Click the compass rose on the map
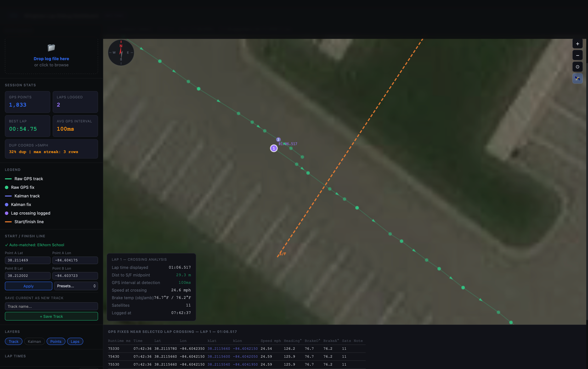Image resolution: width=588 pixels, height=369 pixels. coord(121,52)
